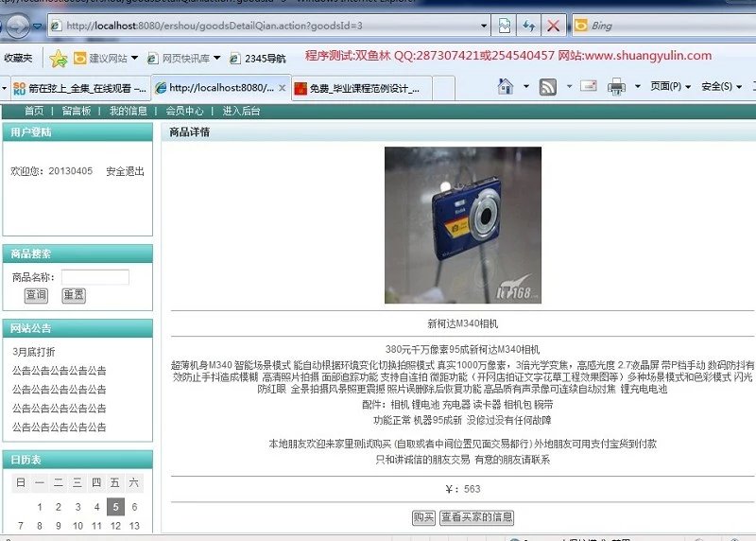Click 会员中心 in the site navigation

(184, 111)
